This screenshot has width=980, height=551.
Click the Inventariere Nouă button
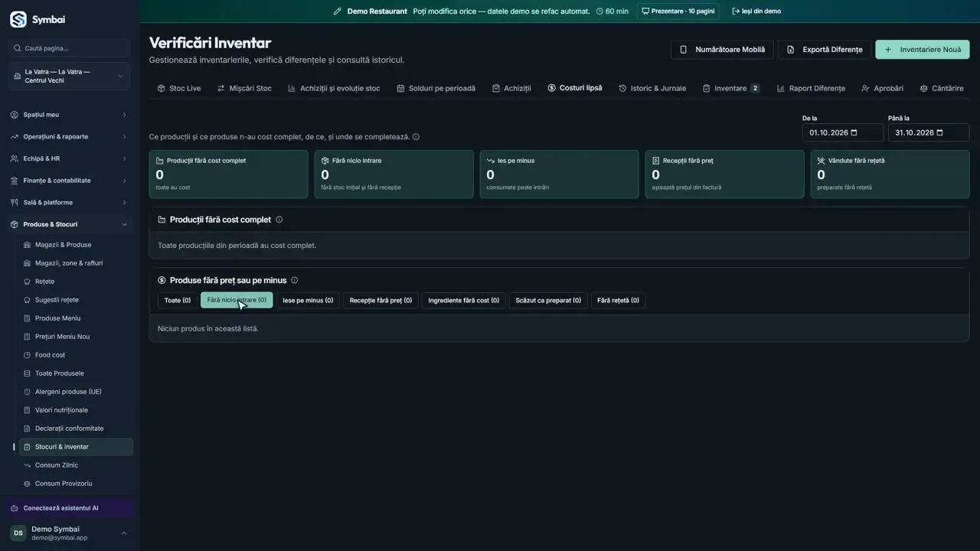[923, 50]
